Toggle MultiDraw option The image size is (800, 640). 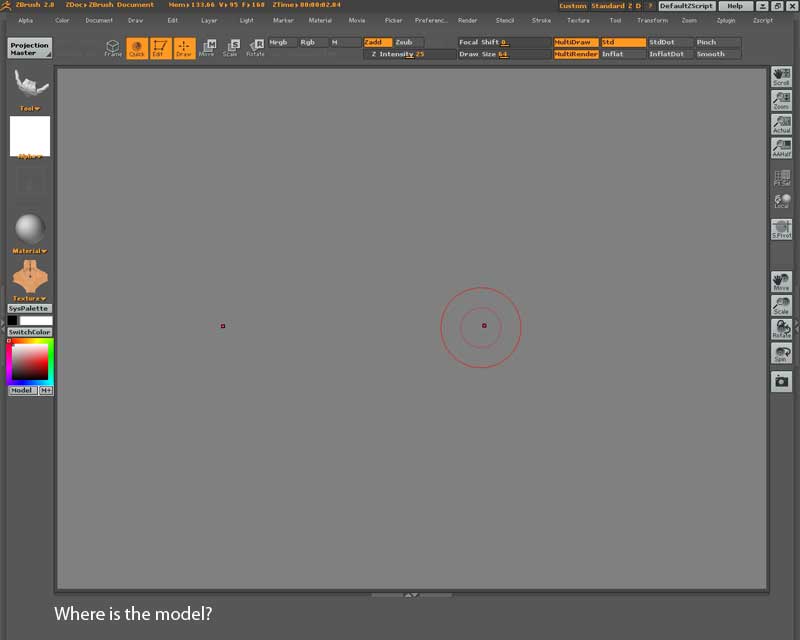tap(576, 42)
